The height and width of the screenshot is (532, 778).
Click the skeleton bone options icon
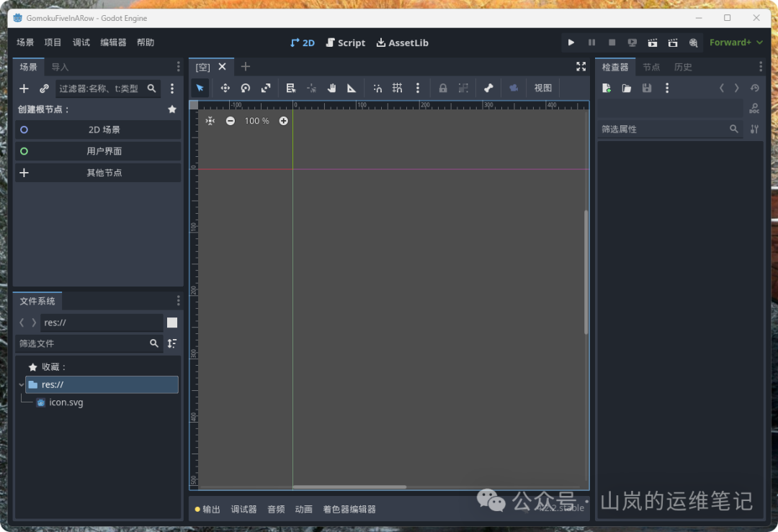[488, 88]
